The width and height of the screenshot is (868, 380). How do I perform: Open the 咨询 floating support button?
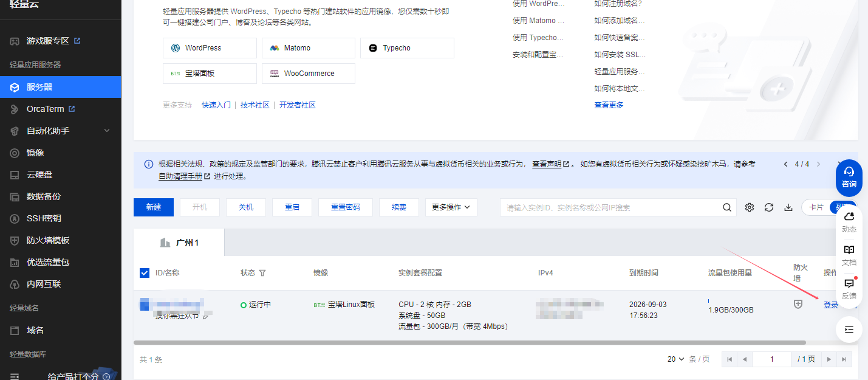(849, 177)
